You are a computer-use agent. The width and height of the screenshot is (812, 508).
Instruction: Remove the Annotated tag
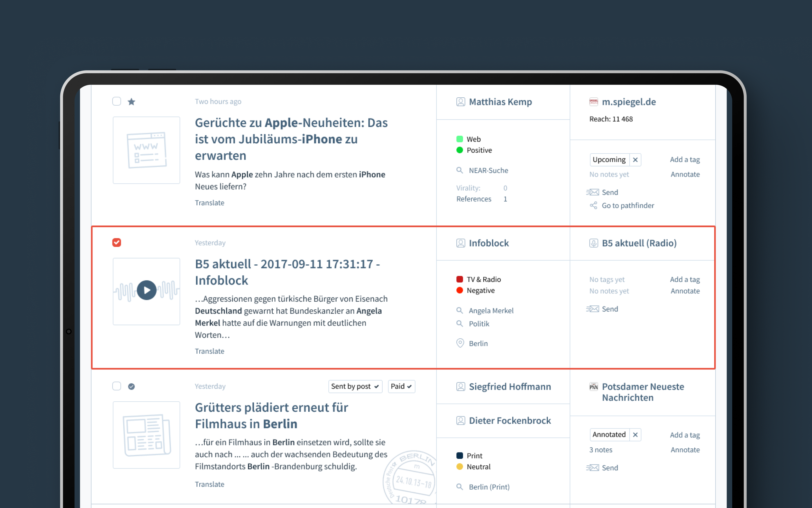tap(635, 435)
